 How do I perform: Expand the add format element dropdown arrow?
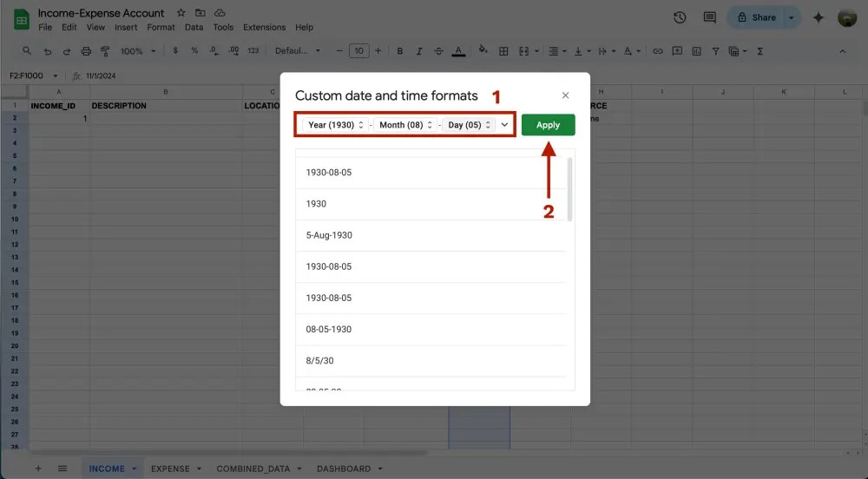[505, 125]
